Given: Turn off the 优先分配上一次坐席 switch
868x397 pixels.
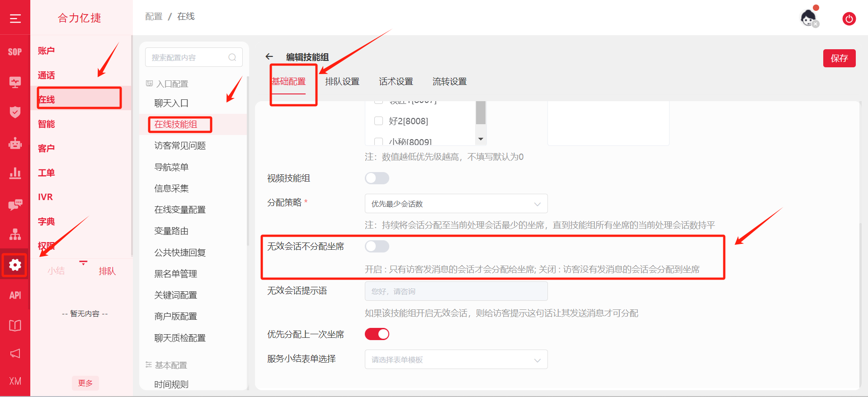Looking at the screenshot, I should pyautogui.click(x=377, y=334).
